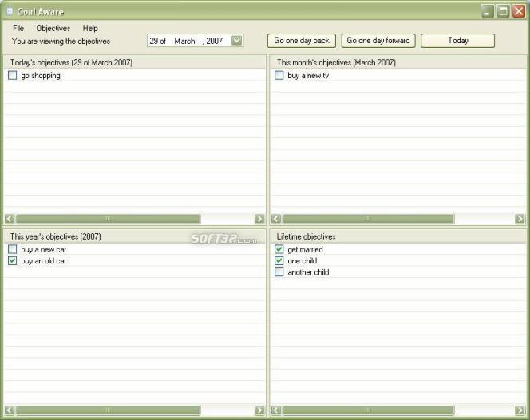Click right scroll arrow in This month's objectives
530x420 pixels.
(x=520, y=219)
